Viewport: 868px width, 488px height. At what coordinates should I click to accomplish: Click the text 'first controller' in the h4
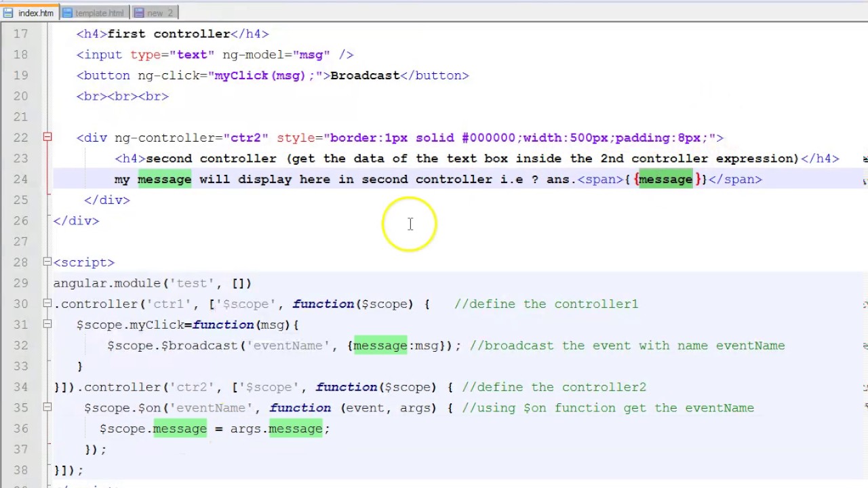(169, 34)
